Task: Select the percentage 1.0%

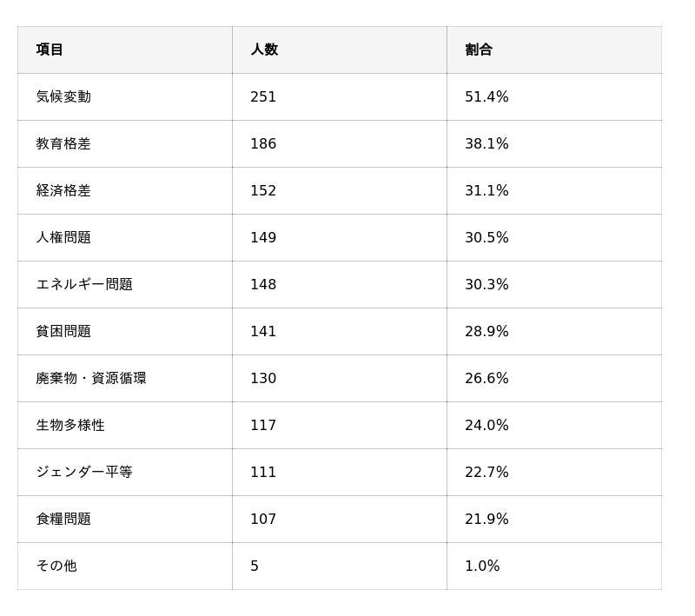Action: pos(482,566)
